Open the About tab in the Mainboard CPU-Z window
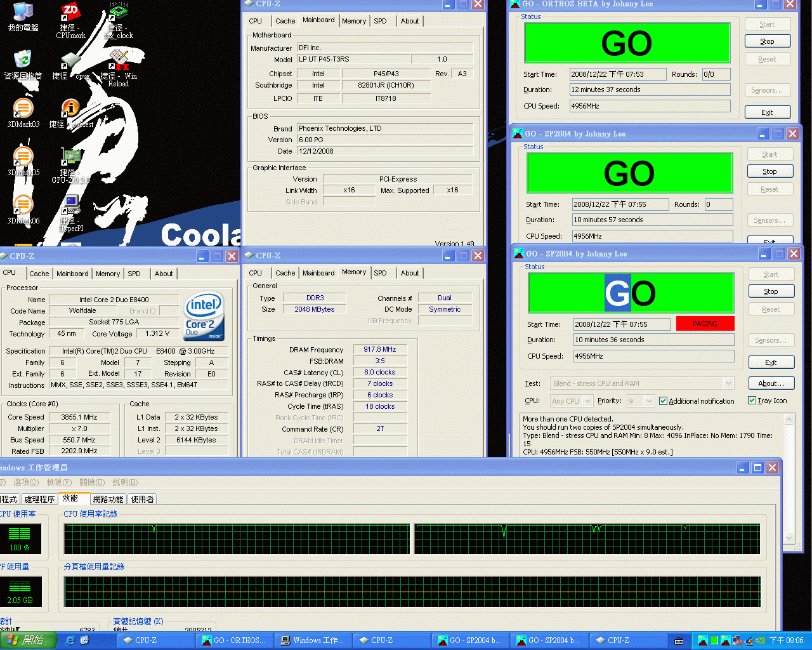Viewport: 812px width, 650px height. point(410,21)
